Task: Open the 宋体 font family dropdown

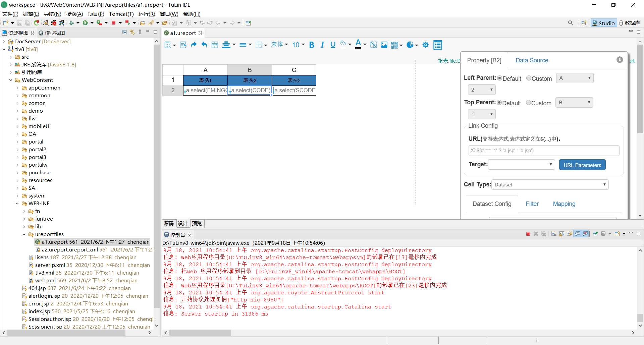Action: 279,45
